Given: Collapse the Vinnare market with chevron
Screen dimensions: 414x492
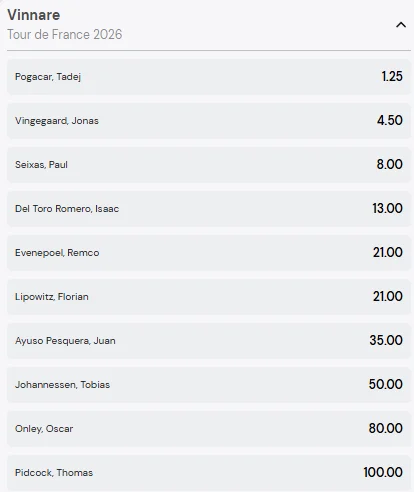Looking at the screenshot, I should (x=401, y=25).
